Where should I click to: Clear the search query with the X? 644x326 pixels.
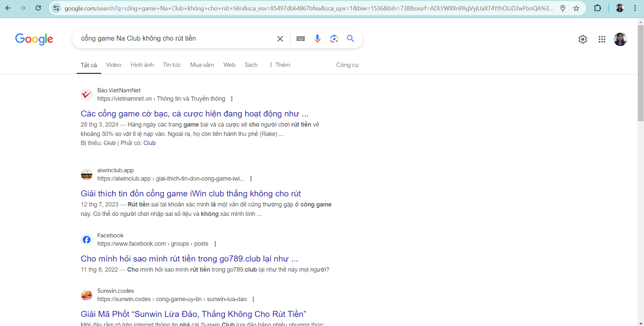pyautogui.click(x=280, y=39)
